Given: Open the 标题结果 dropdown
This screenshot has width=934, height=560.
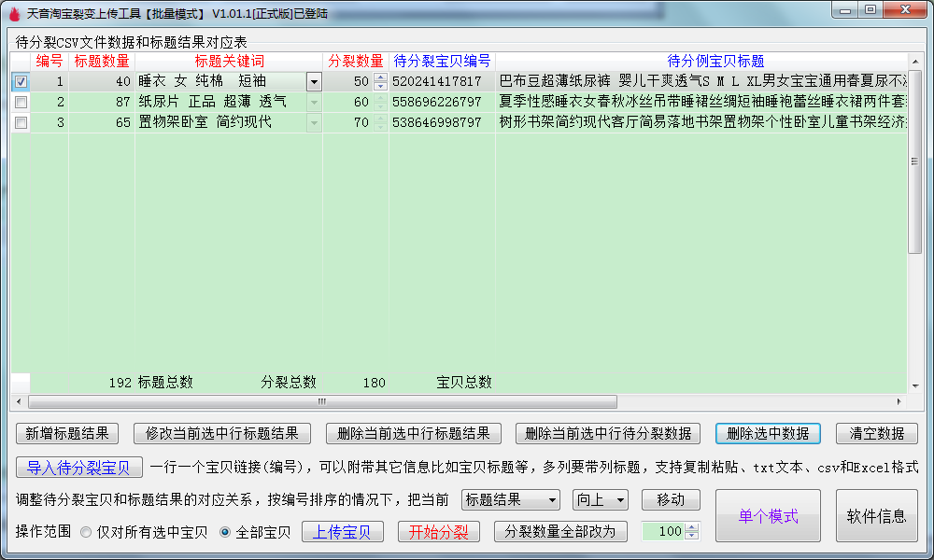Looking at the screenshot, I should (x=511, y=500).
